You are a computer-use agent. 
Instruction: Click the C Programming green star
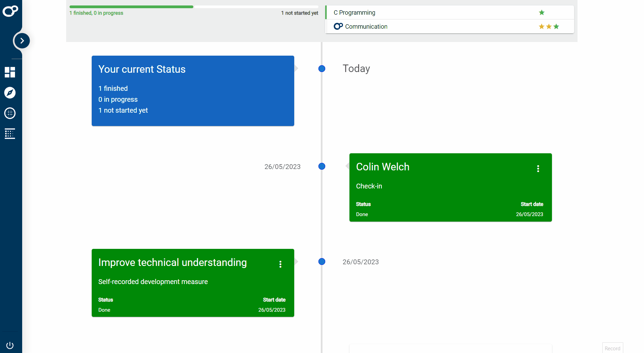point(542,13)
